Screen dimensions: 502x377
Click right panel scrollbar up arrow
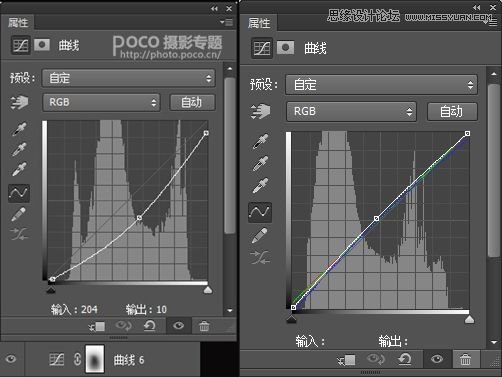coord(494,74)
